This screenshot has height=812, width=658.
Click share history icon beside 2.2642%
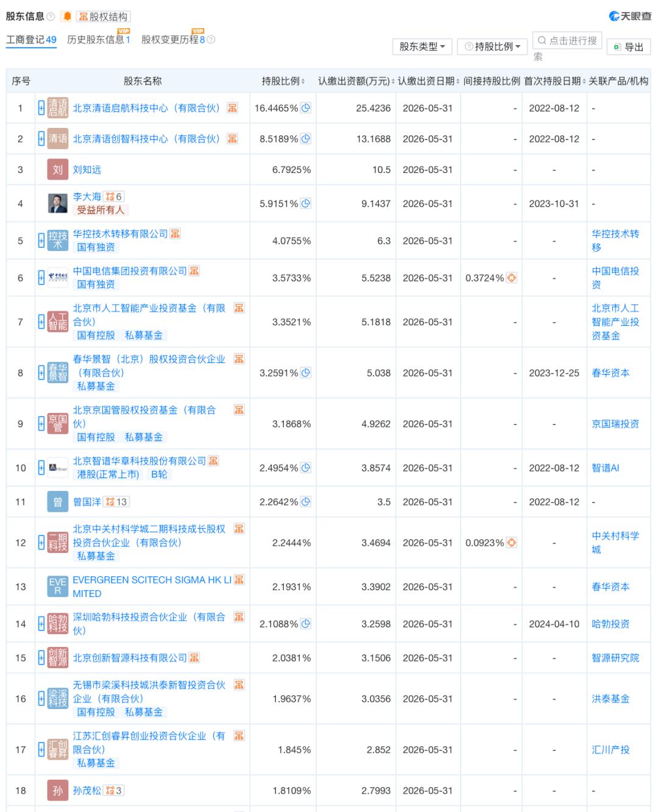pyautogui.click(x=306, y=502)
